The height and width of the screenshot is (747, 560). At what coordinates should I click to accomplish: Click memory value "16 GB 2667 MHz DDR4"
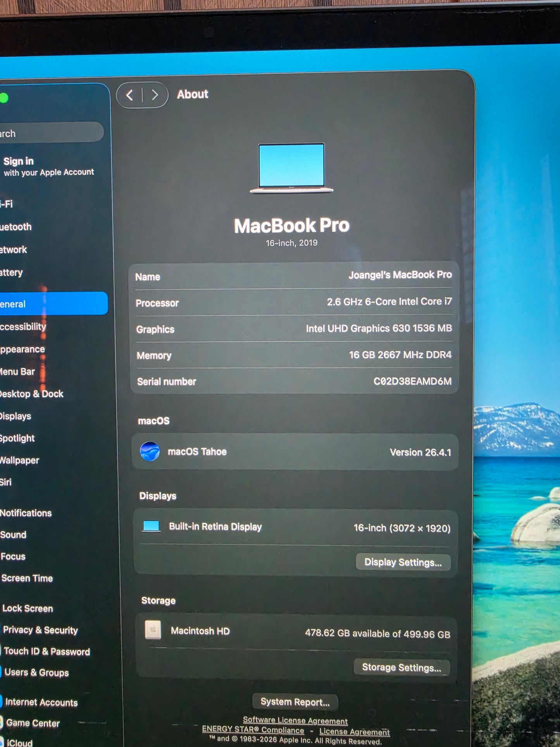[x=400, y=355]
